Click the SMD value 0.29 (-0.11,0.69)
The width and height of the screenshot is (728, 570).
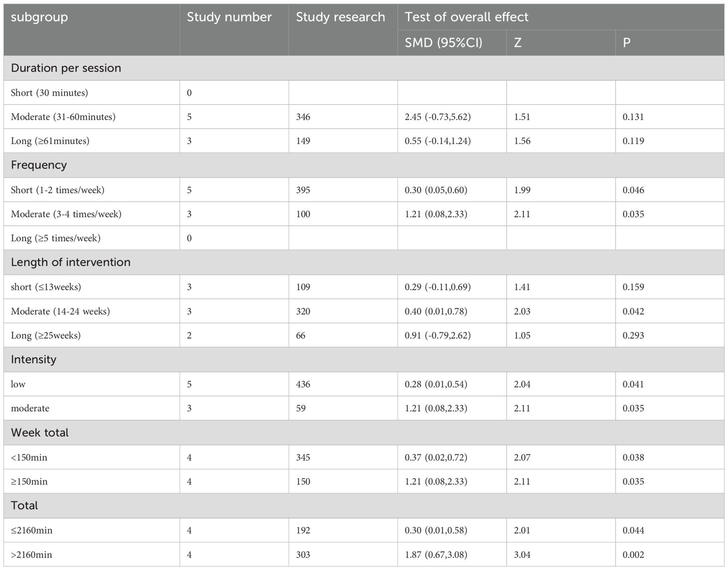[438, 287]
